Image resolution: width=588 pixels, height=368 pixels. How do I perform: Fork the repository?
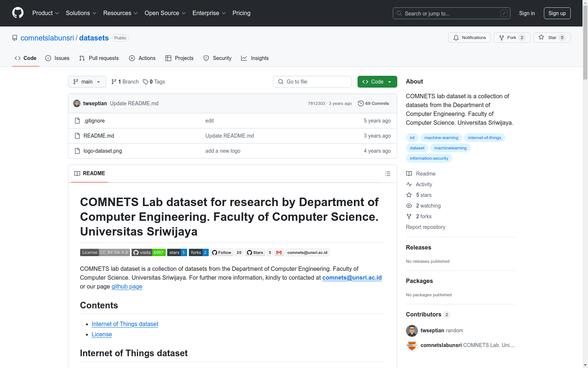[x=512, y=38]
